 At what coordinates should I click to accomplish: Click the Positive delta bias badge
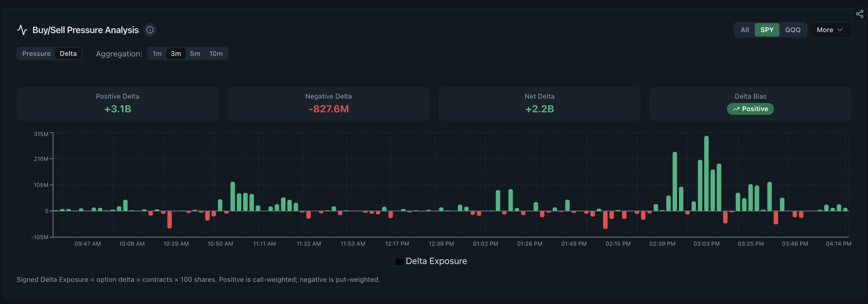750,109
